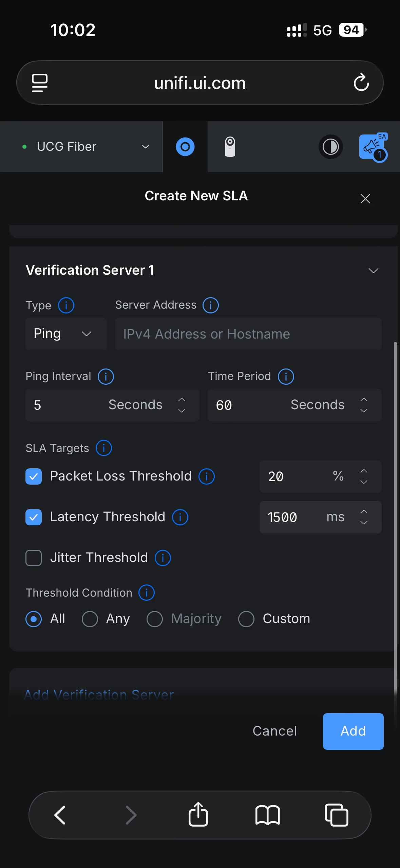Viewport: 400px width, 868px height.
Task: Select the Any threshold condition
Action: coord(90,619)
